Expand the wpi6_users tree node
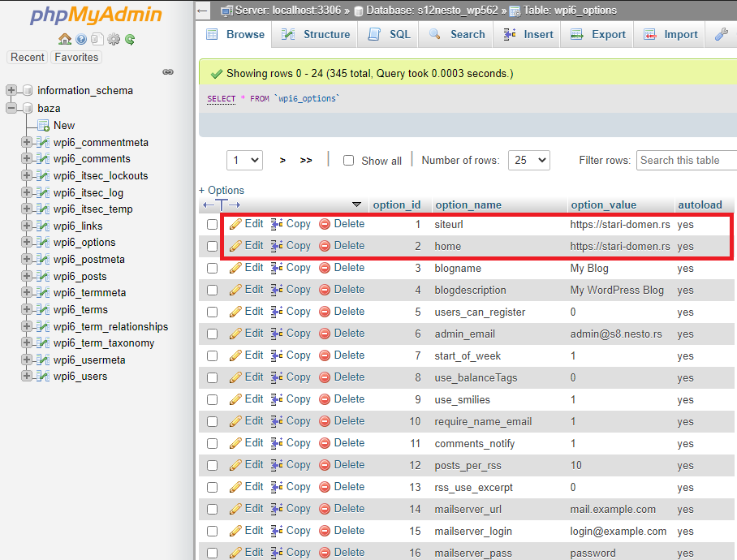 [27, 376]
